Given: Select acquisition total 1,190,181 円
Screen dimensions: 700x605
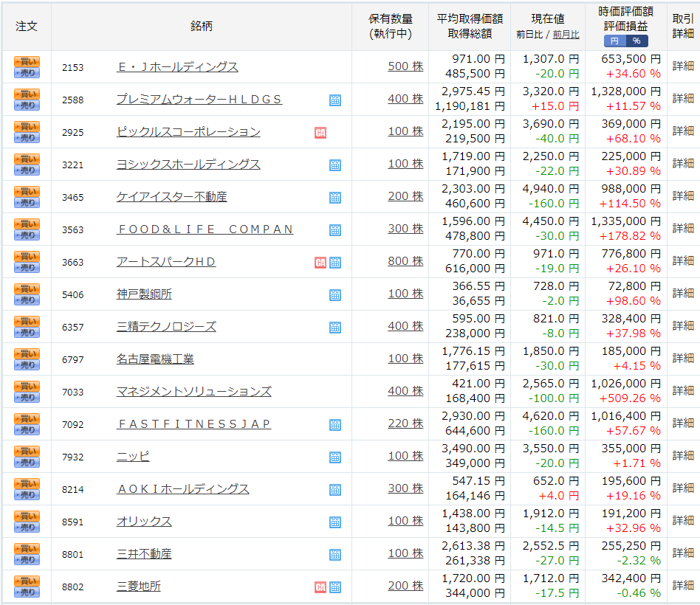Looking at the screenshot, I should click(x=470, y=106).
